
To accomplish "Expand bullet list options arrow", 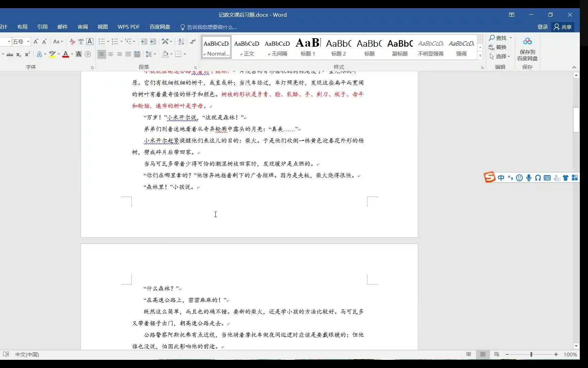I will 108,42.
